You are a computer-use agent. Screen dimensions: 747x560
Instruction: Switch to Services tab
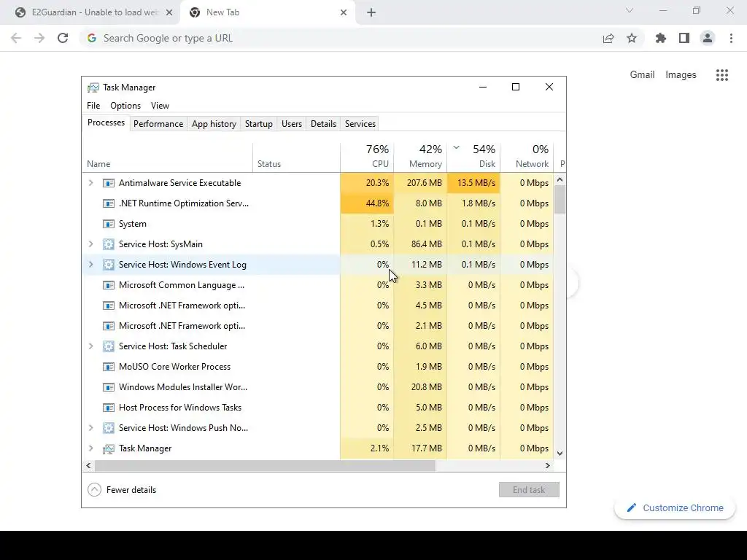[x=360, y=124]
